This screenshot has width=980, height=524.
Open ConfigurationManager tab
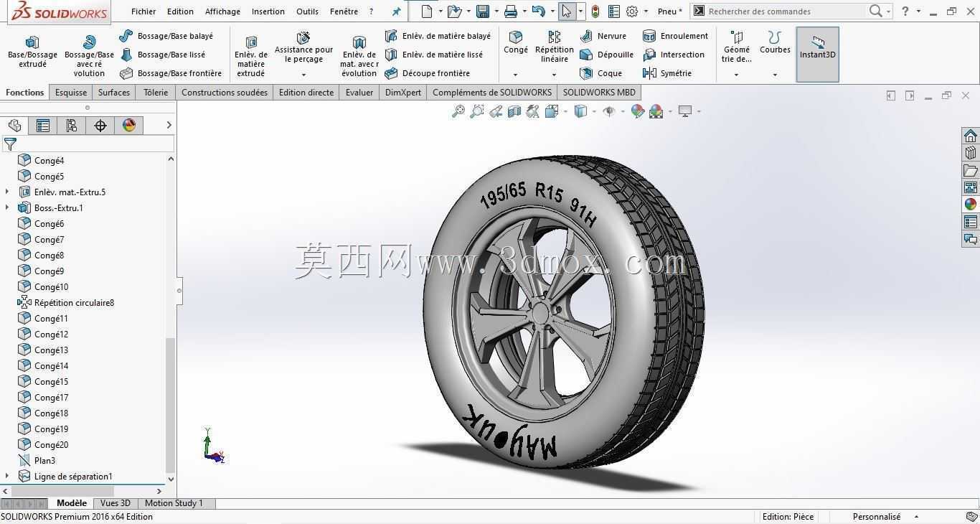(72, 126)
